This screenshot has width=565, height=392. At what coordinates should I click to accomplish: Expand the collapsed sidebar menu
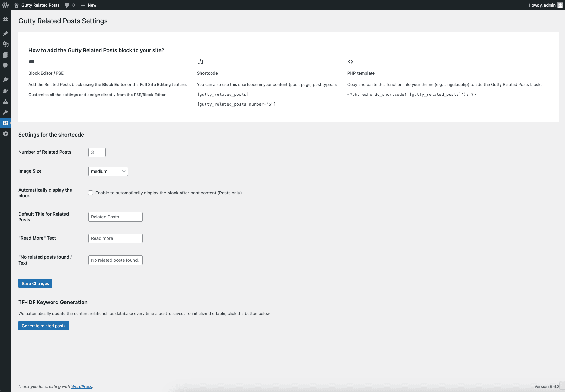tap(5, 134)
